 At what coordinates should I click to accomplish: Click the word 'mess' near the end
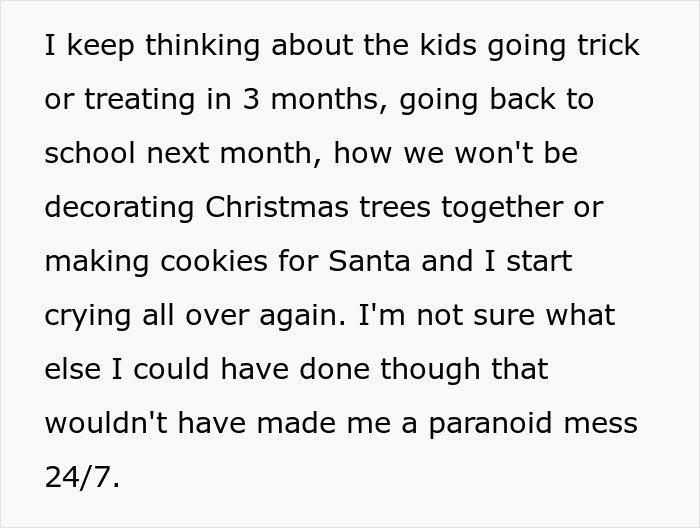(598, 423)
